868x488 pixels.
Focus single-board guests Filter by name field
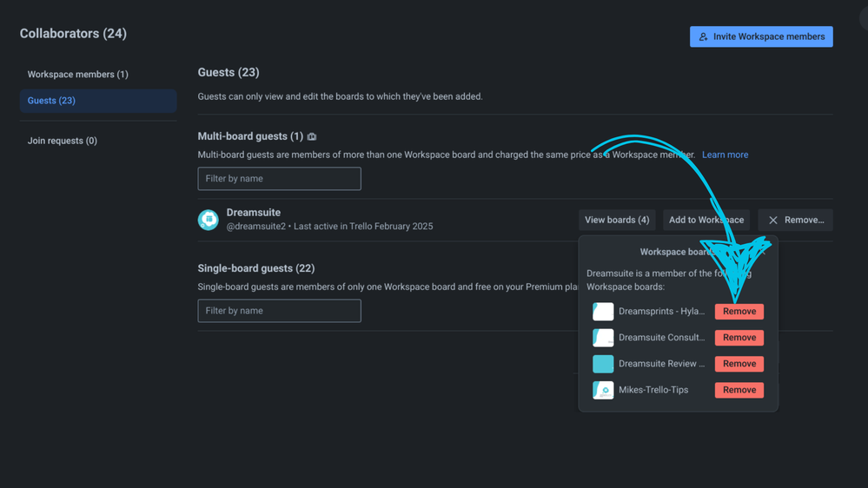click(279, 311)
